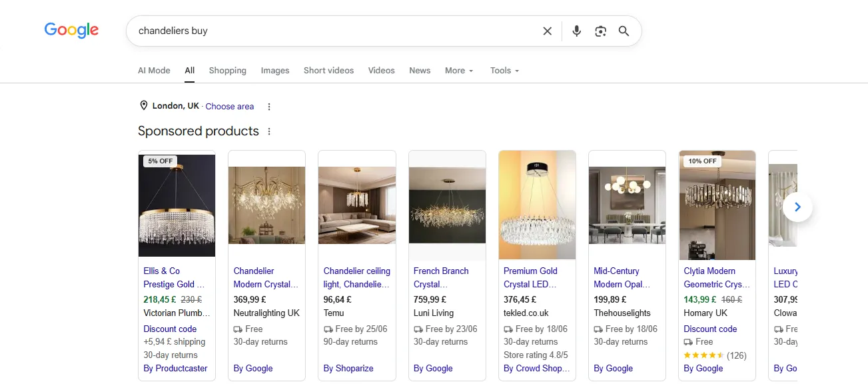868x392 pixels.
Task: Open the Premium Gold Crystal LED chandelier image
Action: 537,205
